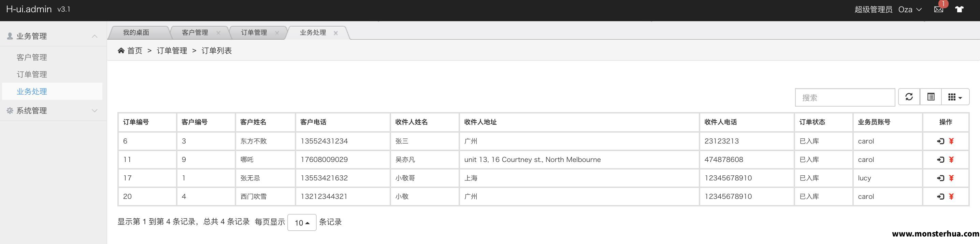Click the 超级管理员 role label
The height and width of the screenshot is (244, 980).
874,10
